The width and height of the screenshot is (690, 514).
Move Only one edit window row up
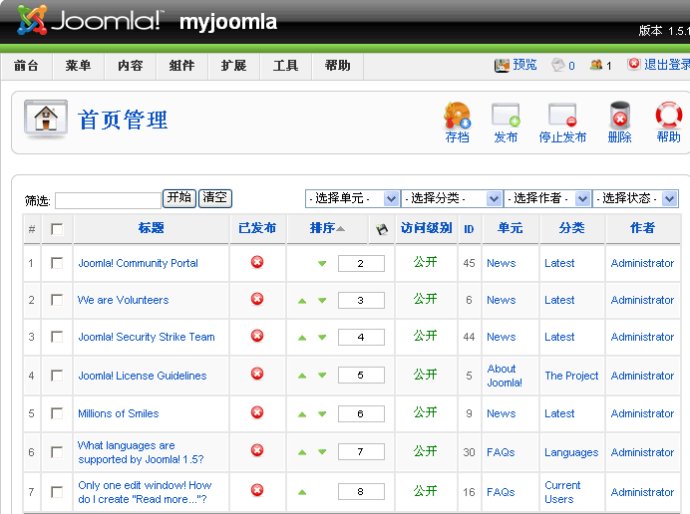(x=302, y=492)
